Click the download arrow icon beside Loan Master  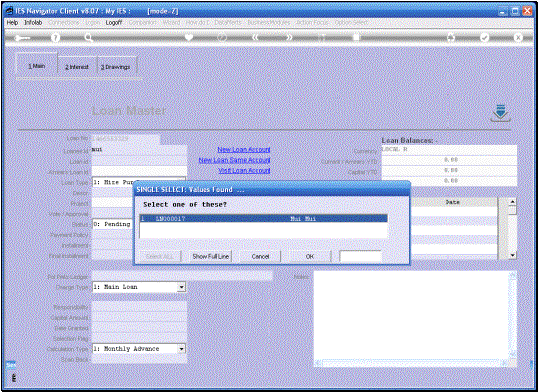click(x=500, y=113)
